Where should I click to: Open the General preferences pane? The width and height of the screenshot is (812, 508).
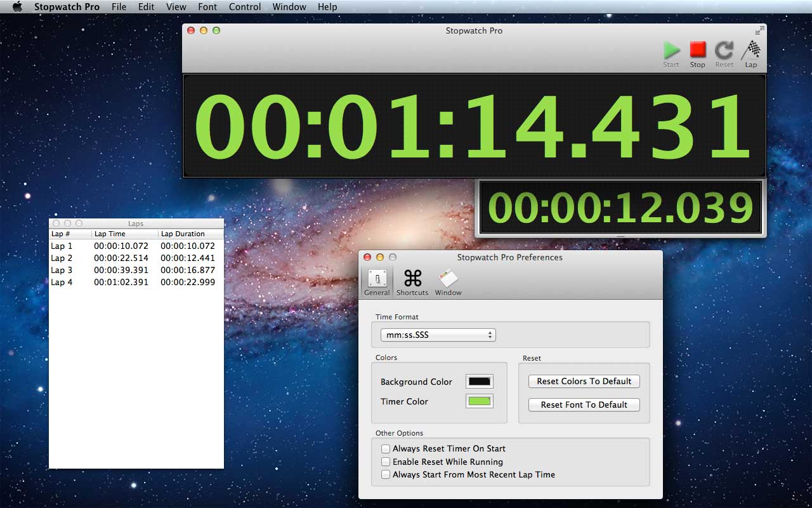pyautogui.click(x=377, y=281)
